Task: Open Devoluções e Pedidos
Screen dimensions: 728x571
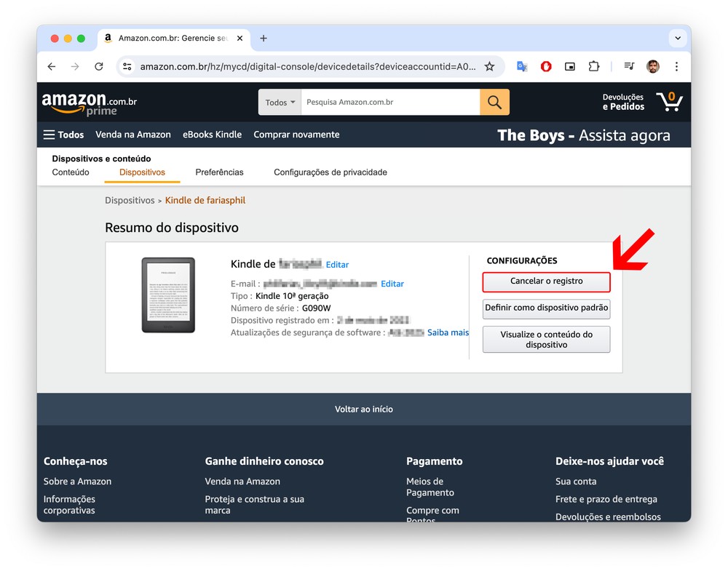Action: click(623, 102)
